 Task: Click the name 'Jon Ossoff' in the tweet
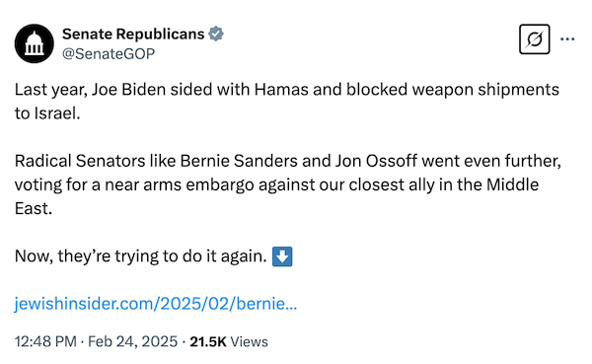376,161
